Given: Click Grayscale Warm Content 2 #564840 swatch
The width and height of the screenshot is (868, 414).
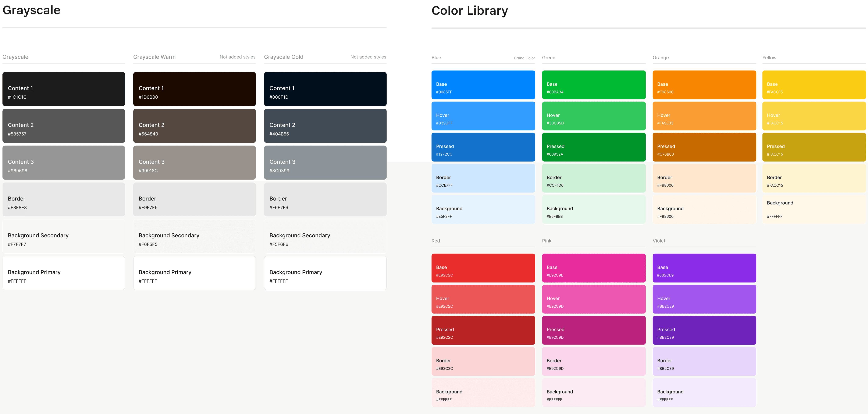Looking at the screenshot, I should tap(194, 126).
